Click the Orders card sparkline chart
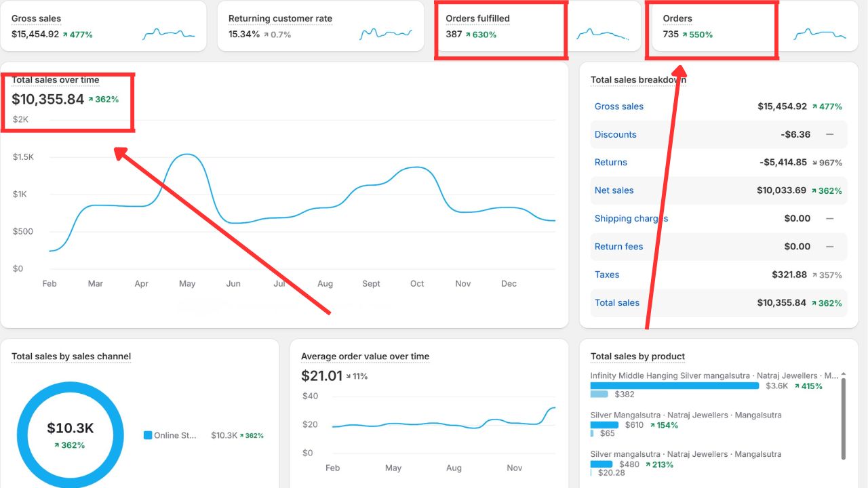 (x=820, y=33)
